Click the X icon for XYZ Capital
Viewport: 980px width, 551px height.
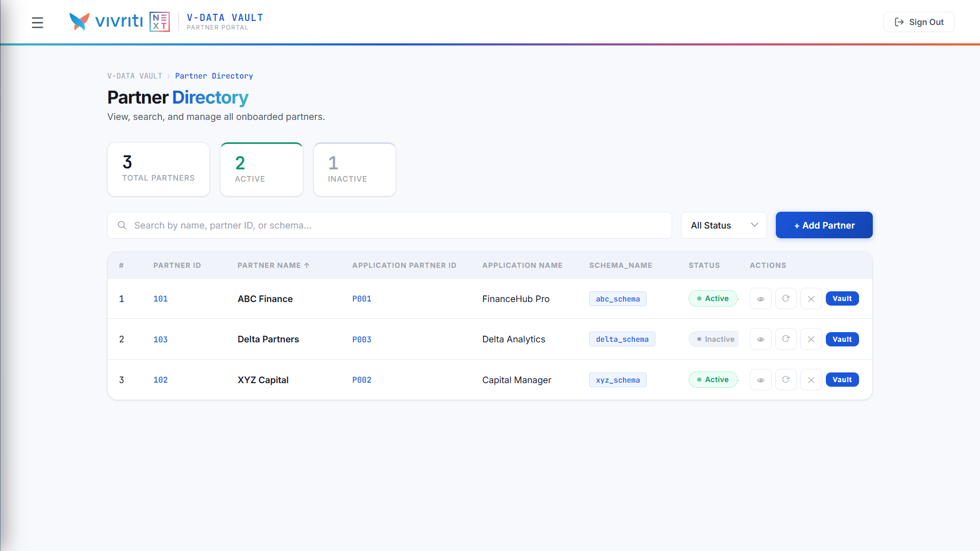click(x=811, y=380)
